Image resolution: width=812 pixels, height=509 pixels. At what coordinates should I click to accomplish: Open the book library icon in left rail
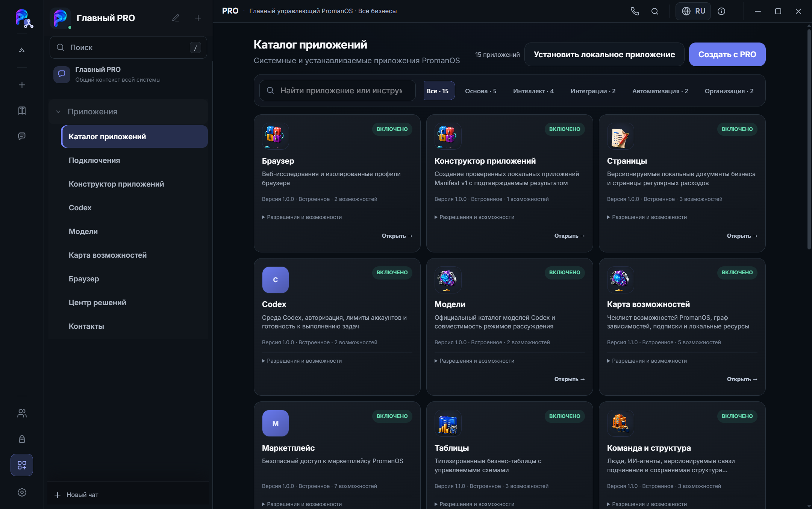22,111
